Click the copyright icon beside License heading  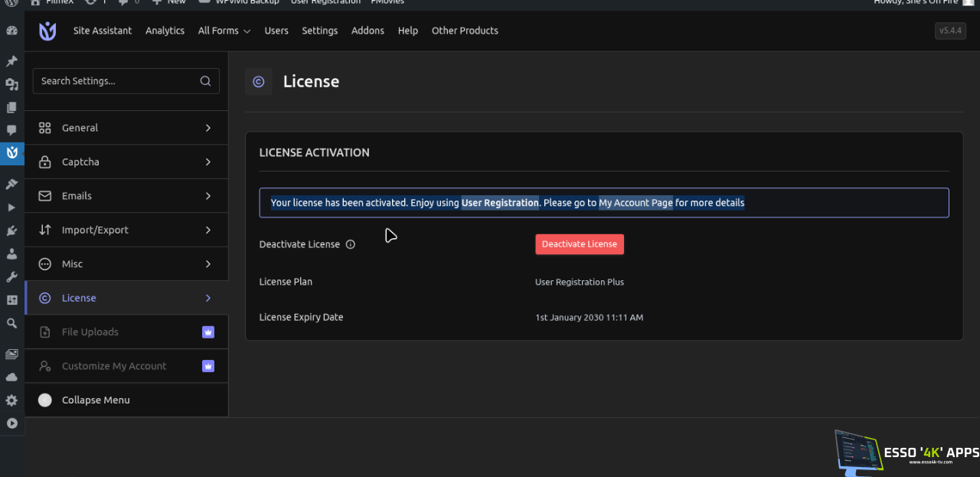(x=259, y=82)
